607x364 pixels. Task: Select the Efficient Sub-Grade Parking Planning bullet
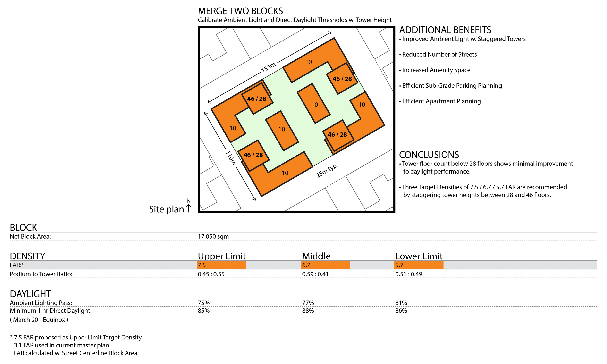[x=450, y=86]
